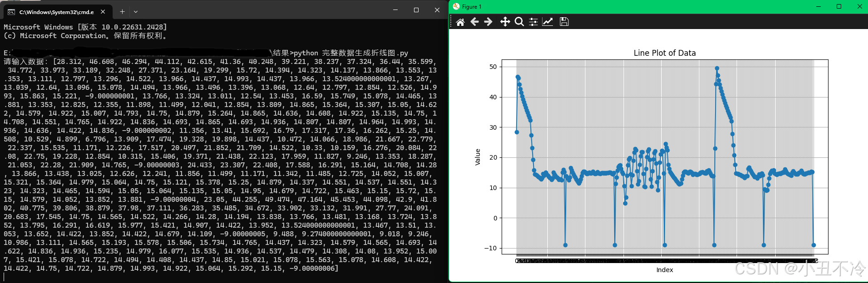Maximize the terminal window
Screen dimensions: 868x283
416,10
